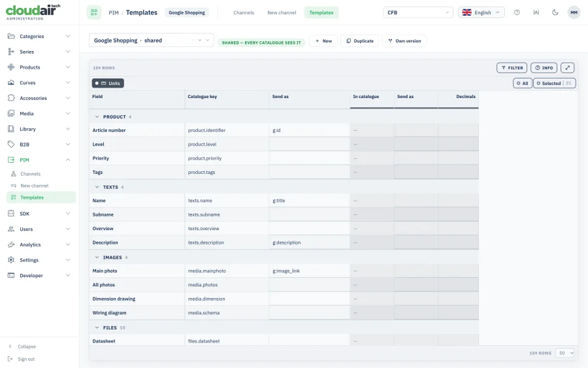Click the Duplicate button
This screenshot has width=588, height=368.
359,41
